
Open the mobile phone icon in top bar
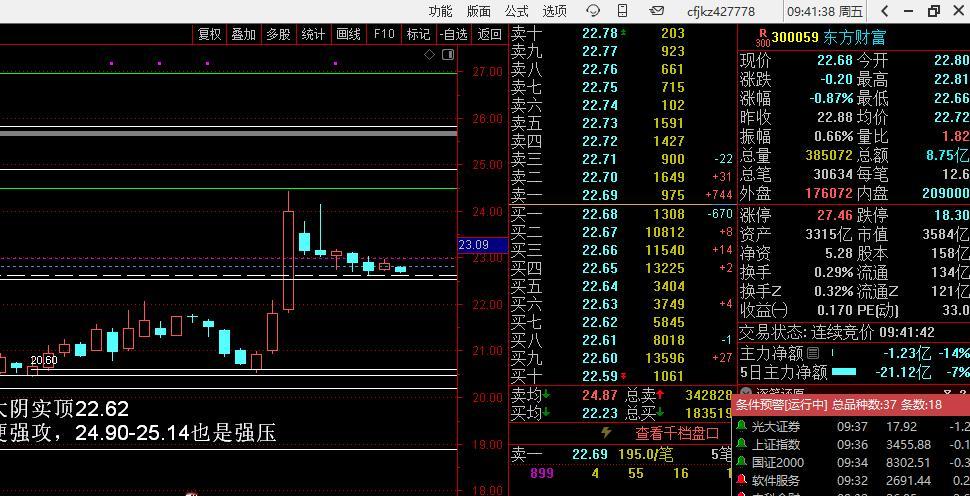tap(623, 11)
